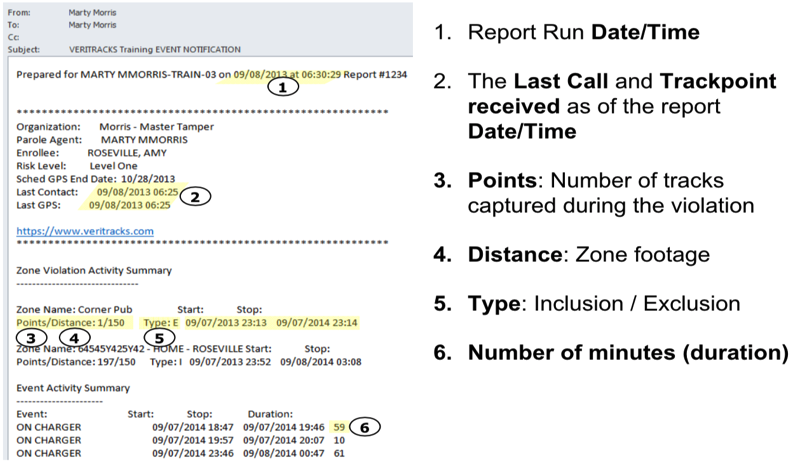The width and height of the screenshot is (801, 462).
Task: Click the Number of minutes (duration) legend item
Action: point(626,353)
